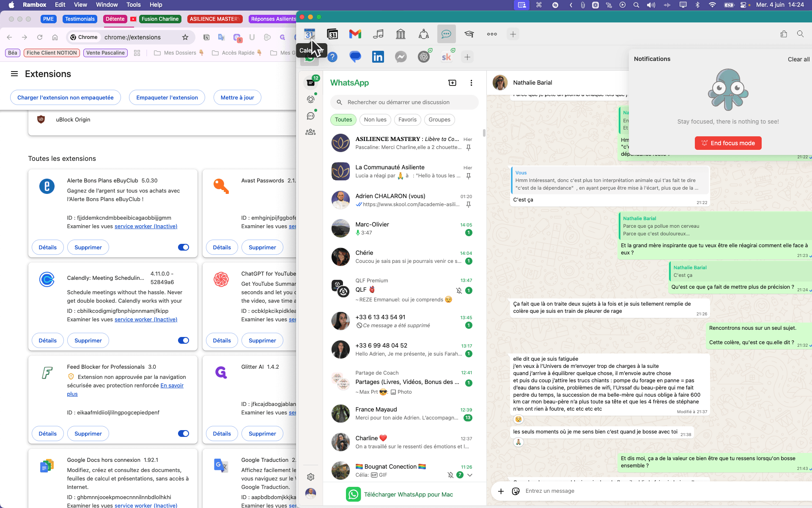
Task: Open the France Mayaud chat
Action: pyautogui.click(x=405, y=414)
